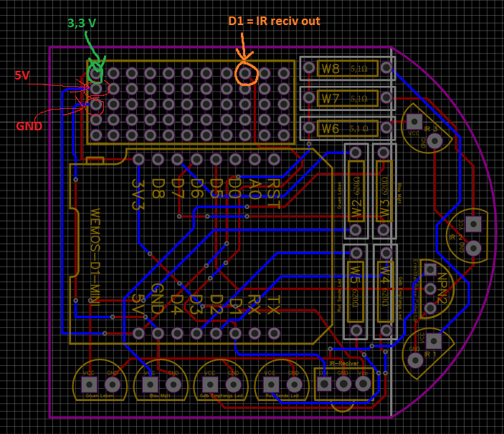Click the middle pad of NPN2 transistor

click(430, 289)
